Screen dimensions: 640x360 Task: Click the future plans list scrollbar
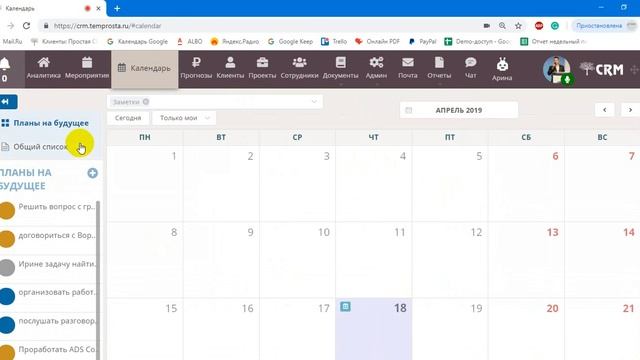[x=98, y=280]
